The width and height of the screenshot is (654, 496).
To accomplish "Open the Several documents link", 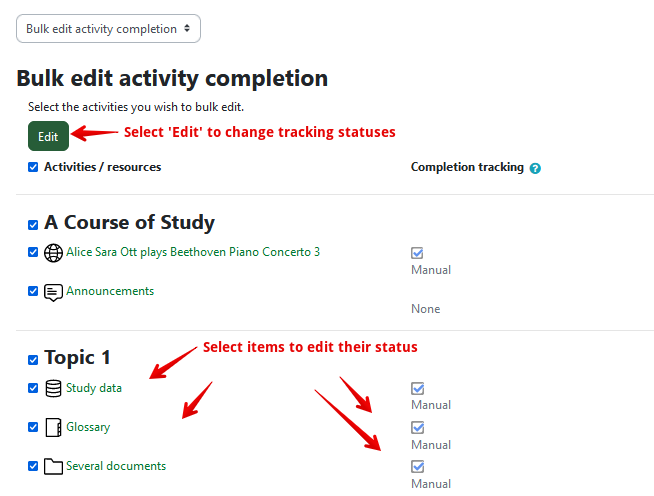I will (116, 466).
